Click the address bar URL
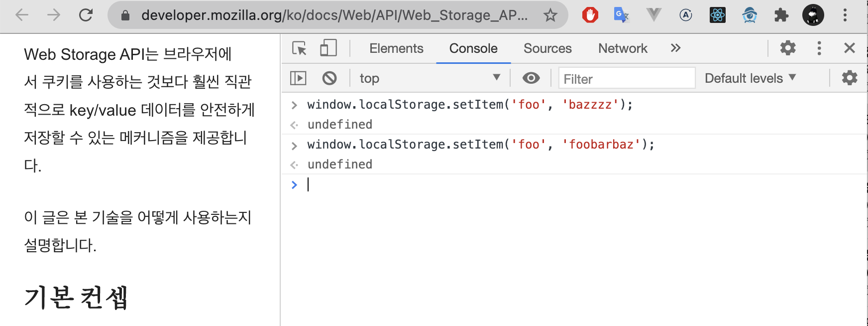868x326 pixels. click(334, 15)
